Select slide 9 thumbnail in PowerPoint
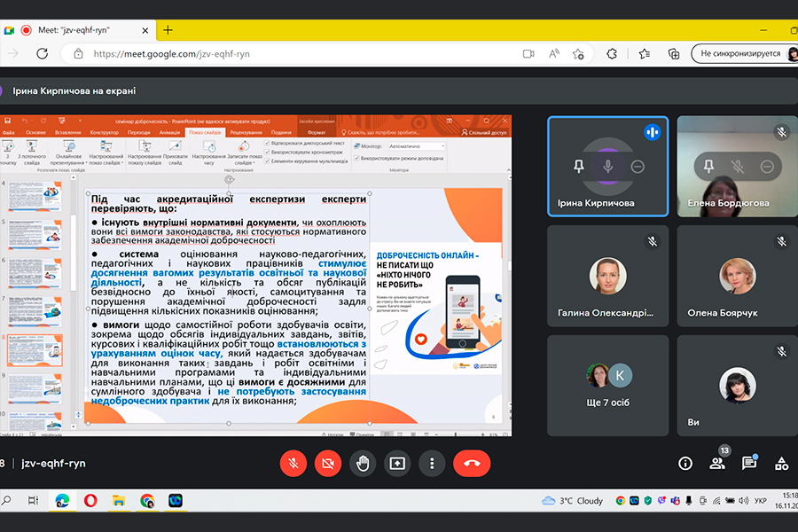The height and width of the screenshot is (532, 798). 35,388
